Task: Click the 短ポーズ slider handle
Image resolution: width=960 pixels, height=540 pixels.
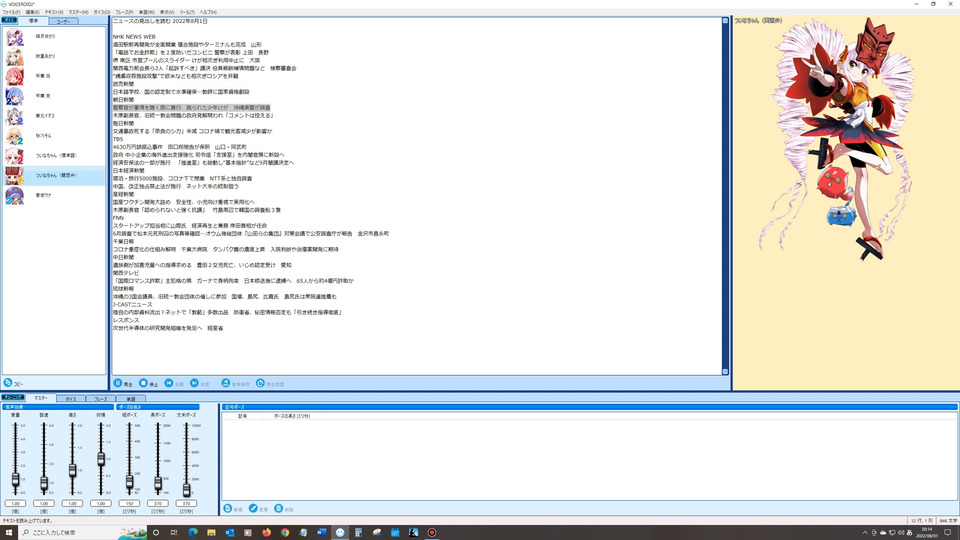Action: pyautogui.click(x=129, y=482)
